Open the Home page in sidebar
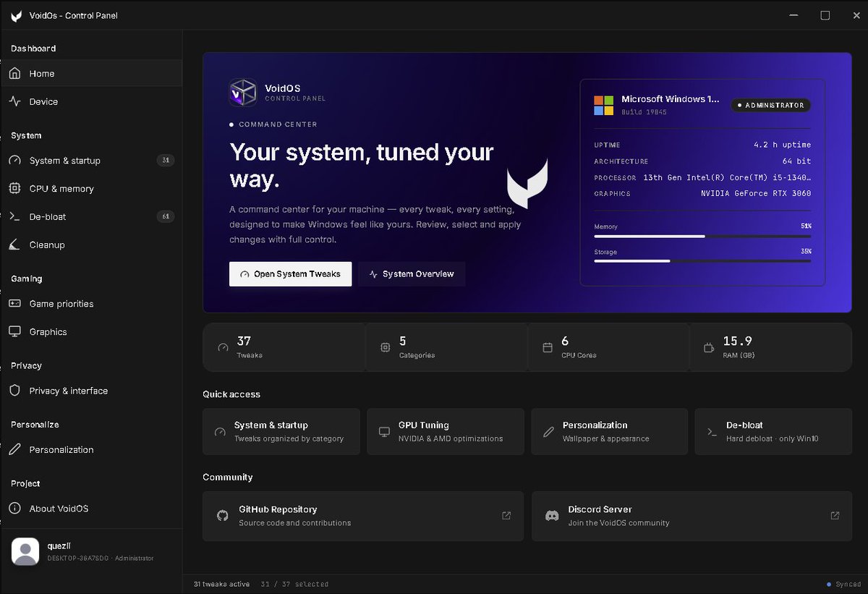868x594 pixels. 91,73
